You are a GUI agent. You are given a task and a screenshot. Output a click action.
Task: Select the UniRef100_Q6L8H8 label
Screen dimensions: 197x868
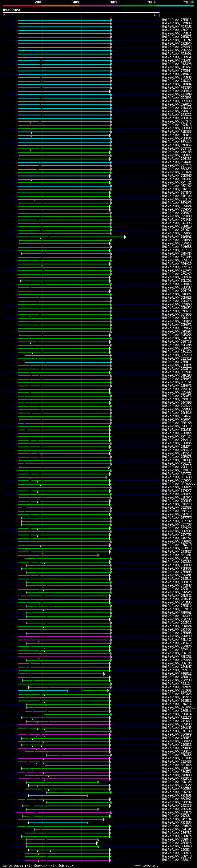[177, 128]
